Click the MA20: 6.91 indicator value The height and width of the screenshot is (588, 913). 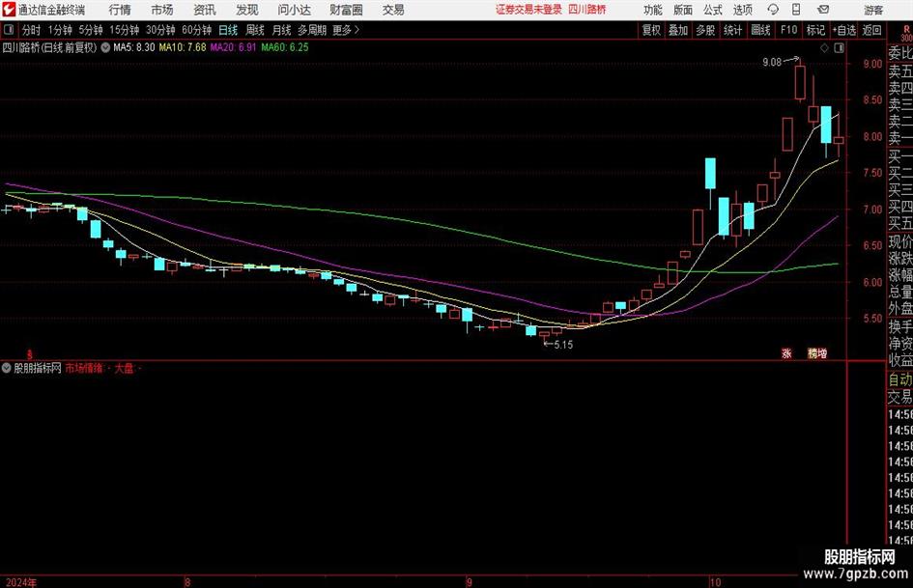pyautogui.click(x=233, y=47)
